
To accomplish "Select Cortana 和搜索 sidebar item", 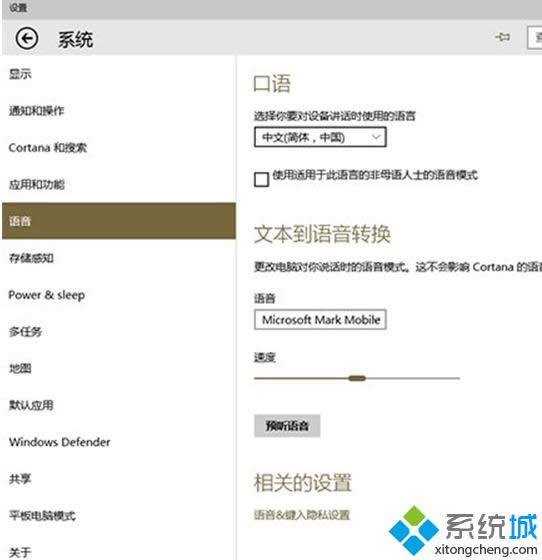I will click(48, 148).
